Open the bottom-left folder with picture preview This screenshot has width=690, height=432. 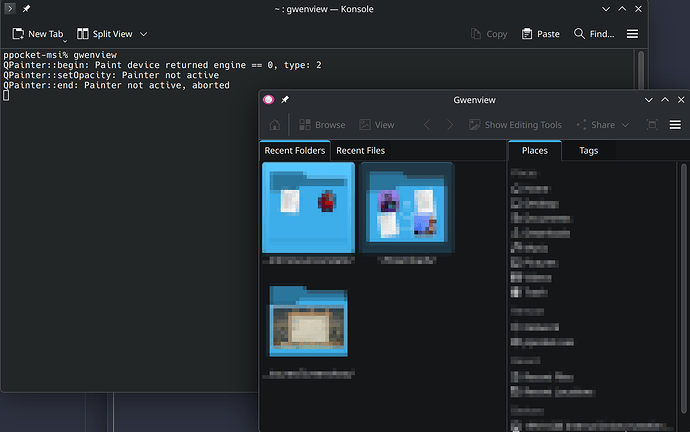(x=308, y=322)
